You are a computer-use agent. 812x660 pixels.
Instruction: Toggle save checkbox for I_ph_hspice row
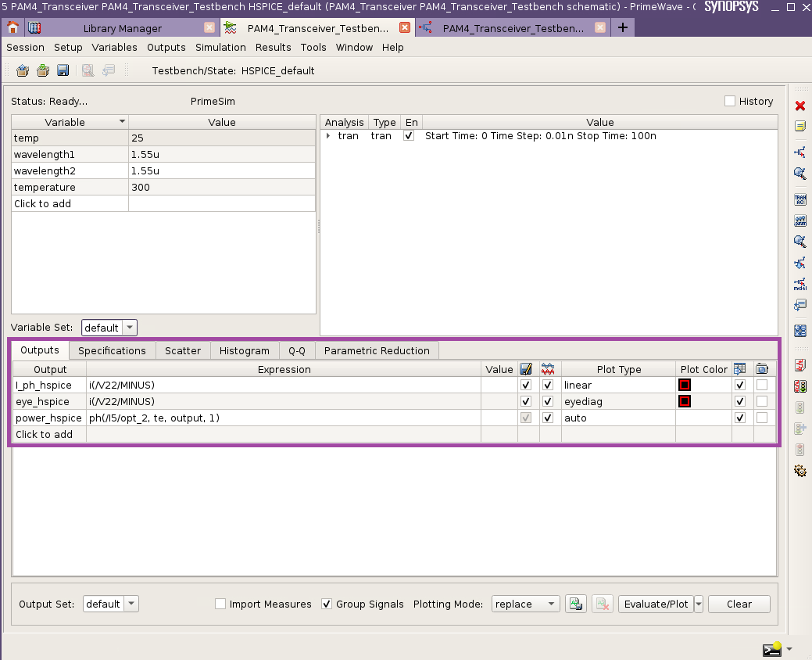pyautogui.click(x=526, y=385)
